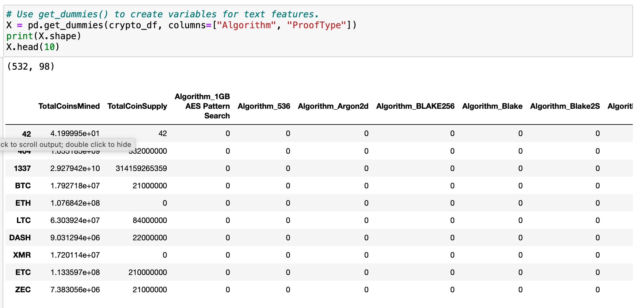Viewport: 644px width, 308px height.
Task: Select the DASH row index label
Action: point(20,238)
